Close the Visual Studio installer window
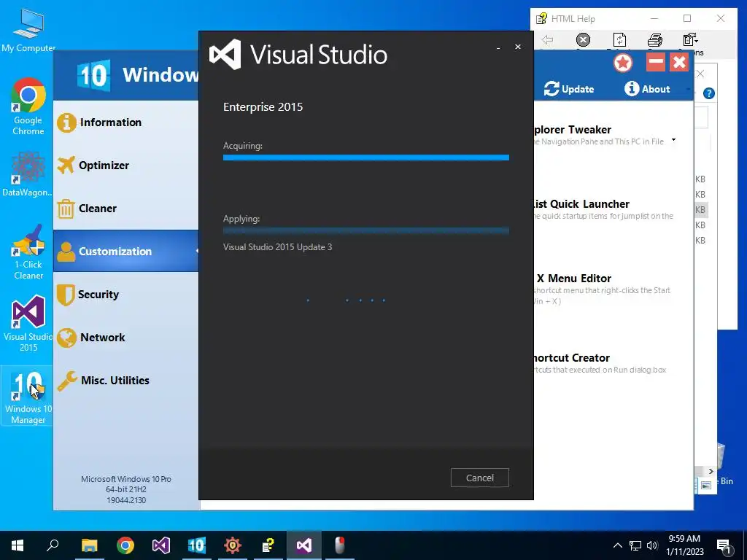The height and width of the screenshot is (560, 747). tap(518, 47)
